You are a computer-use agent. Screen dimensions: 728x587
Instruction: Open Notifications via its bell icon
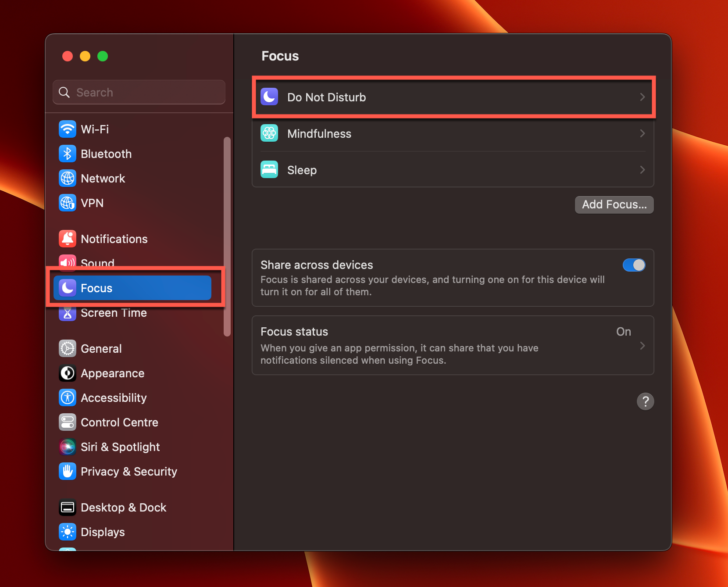pos(67,238)
